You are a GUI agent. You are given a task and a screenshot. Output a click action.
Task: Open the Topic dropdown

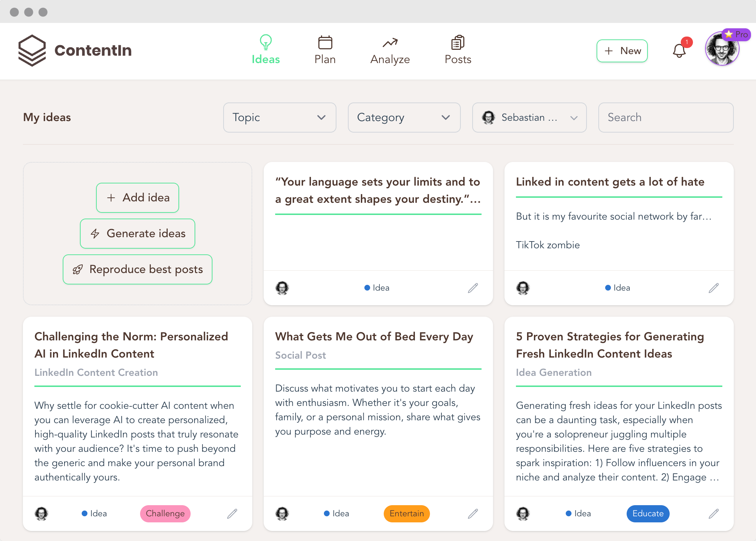[279, 118]
